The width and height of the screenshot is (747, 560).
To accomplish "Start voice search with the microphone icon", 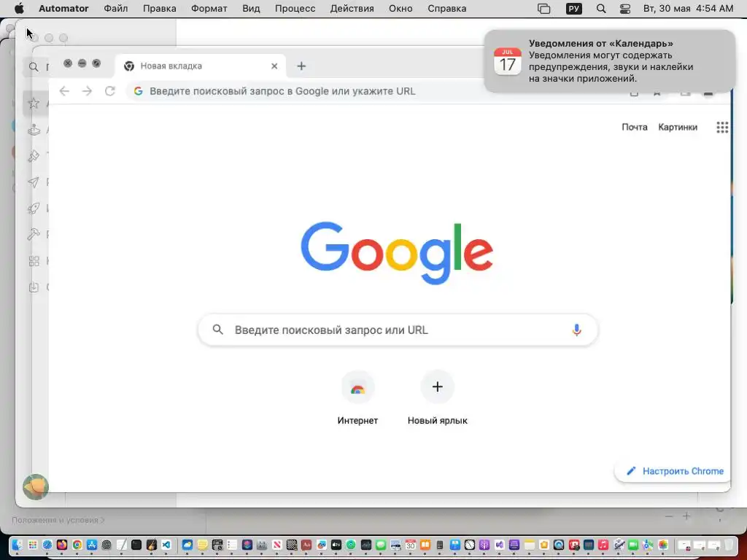I will [x=576, y=330].
